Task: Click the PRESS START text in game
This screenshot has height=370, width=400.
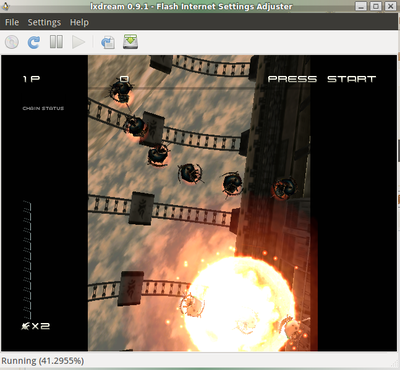Action: (x=322, y=79)
